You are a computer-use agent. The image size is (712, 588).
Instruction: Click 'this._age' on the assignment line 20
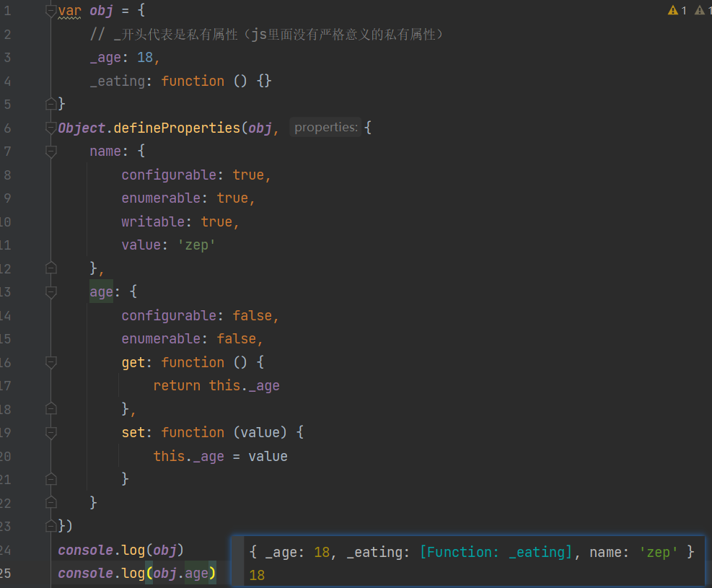pyautogui.click(x=189, y=456)
